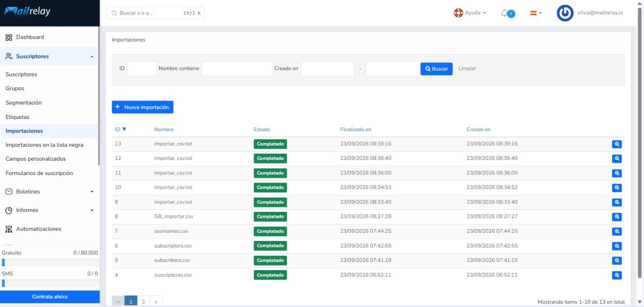Click pagination page 1
644x307 pixels.
(131, 302)
